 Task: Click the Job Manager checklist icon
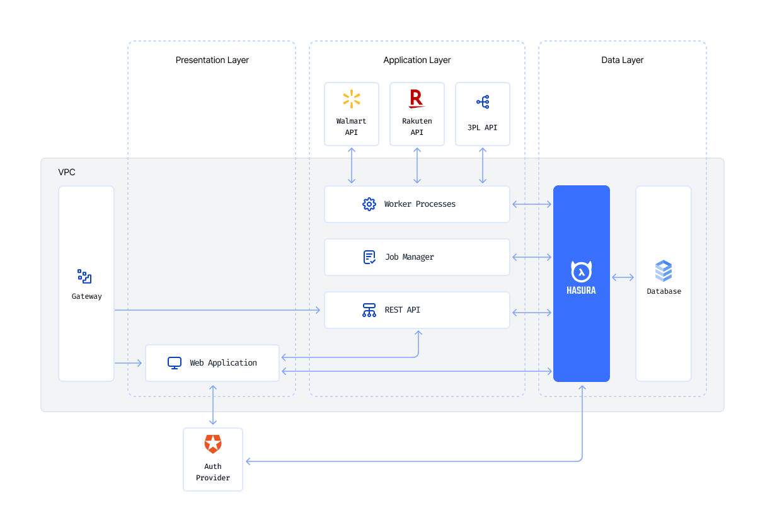[369, 257]
